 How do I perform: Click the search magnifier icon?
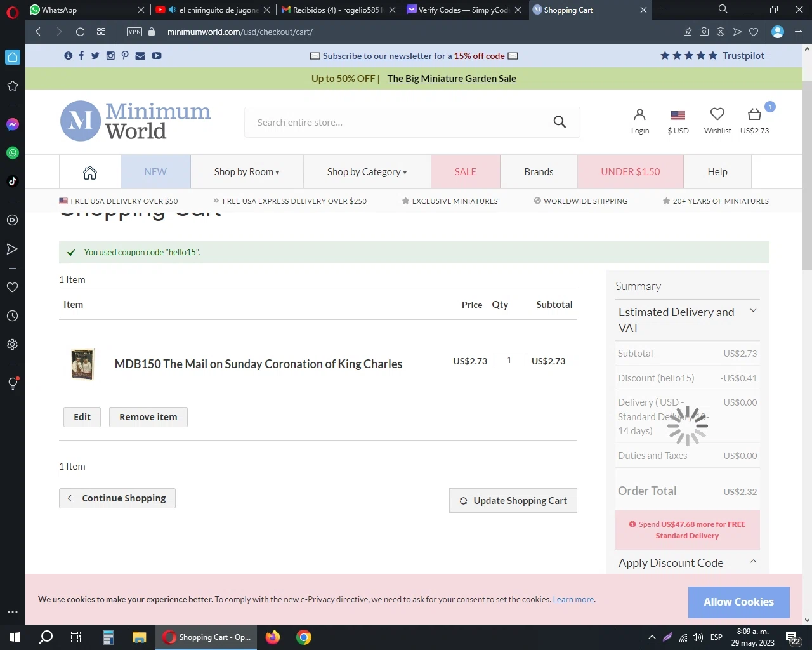click(560, 122)
